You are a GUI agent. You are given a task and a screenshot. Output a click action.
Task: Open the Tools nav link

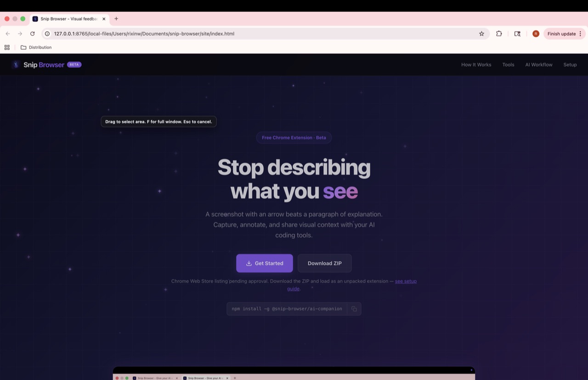(508, 65)
